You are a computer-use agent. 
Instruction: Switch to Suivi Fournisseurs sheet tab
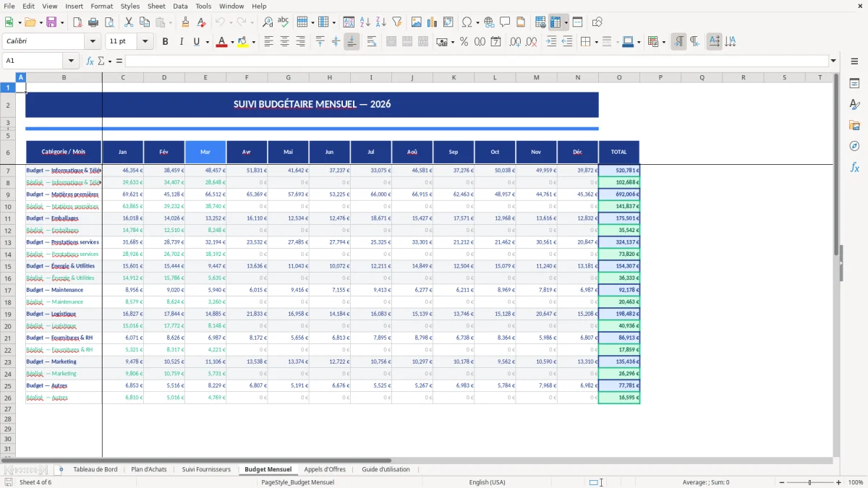pos(206,469)
